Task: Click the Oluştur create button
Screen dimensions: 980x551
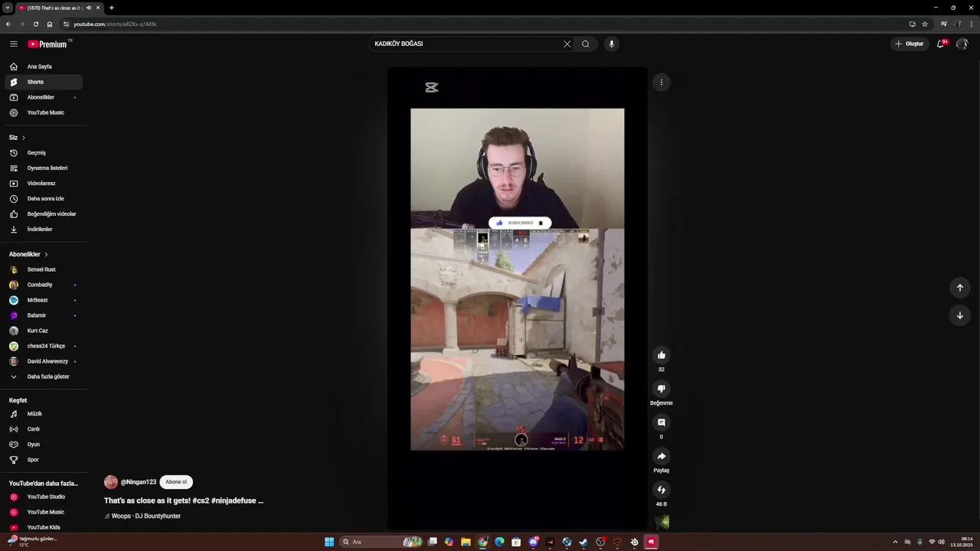Action: [910, 44]
